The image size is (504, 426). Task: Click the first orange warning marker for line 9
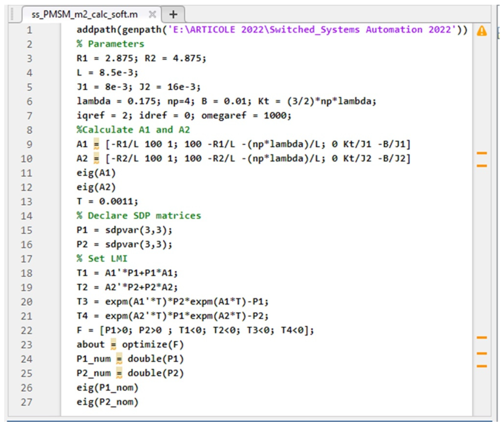481,153
